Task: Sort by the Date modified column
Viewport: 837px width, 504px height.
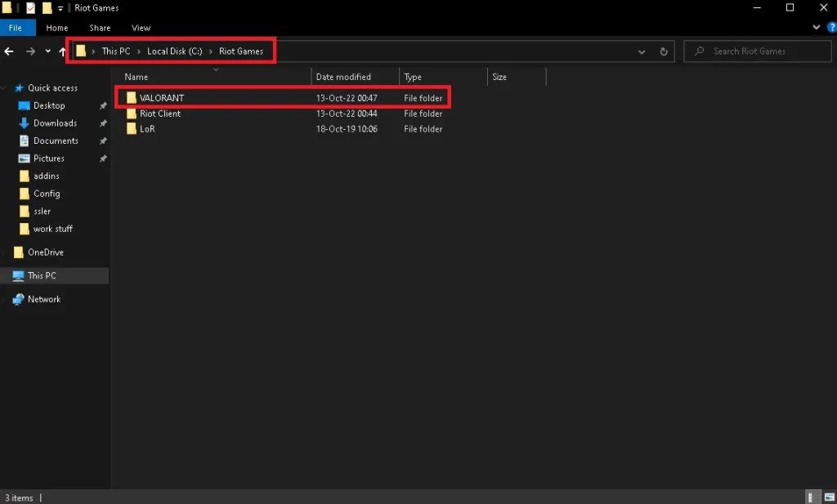Action: coord(343,77)
